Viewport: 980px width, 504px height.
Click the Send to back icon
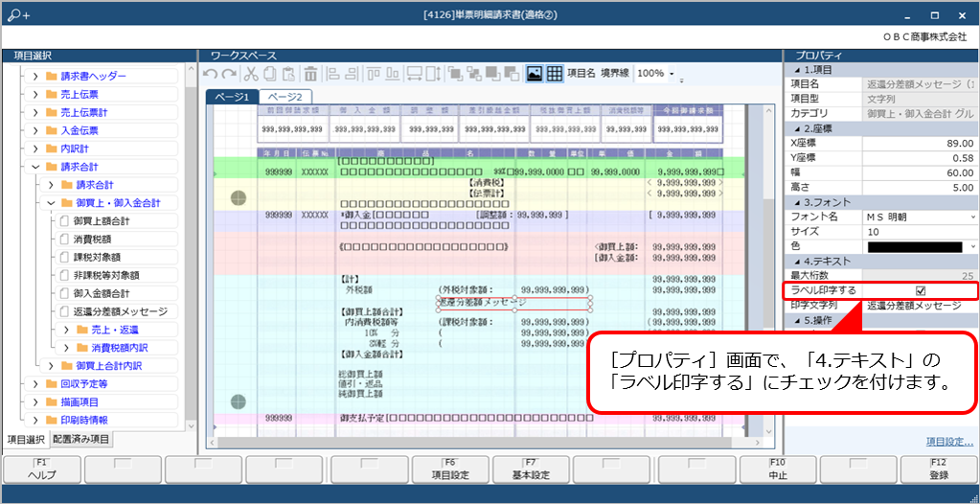click(474, 74)
